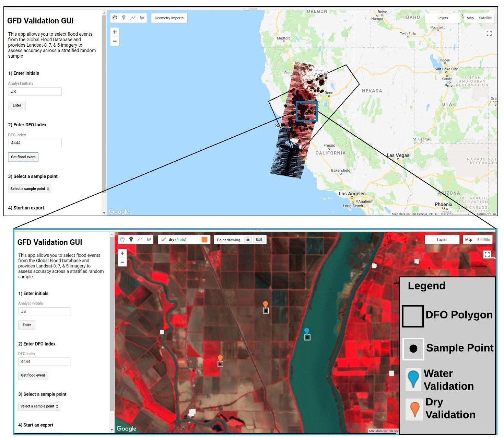Click DFO Index field in upper panel

pyautogui.click(x=35, y=143)
